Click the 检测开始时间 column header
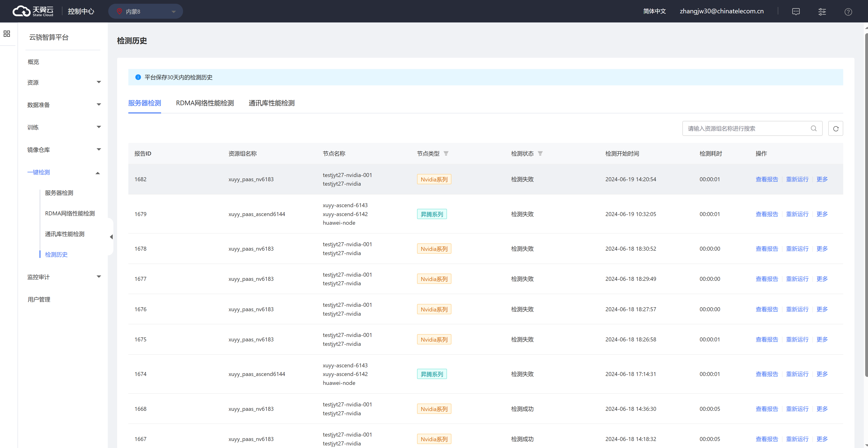This screenshot has width=868, height=448. coord(622,153)
